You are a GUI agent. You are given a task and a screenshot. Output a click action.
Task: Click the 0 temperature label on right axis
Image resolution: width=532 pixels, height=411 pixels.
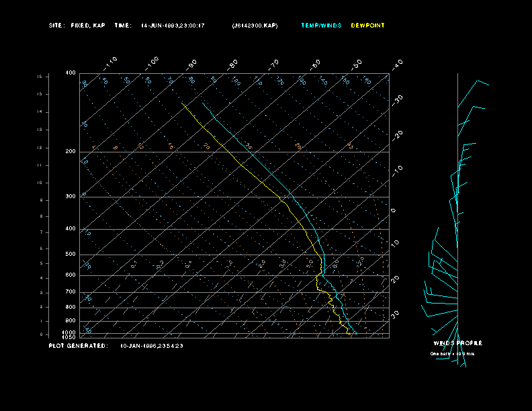(394, 210)
